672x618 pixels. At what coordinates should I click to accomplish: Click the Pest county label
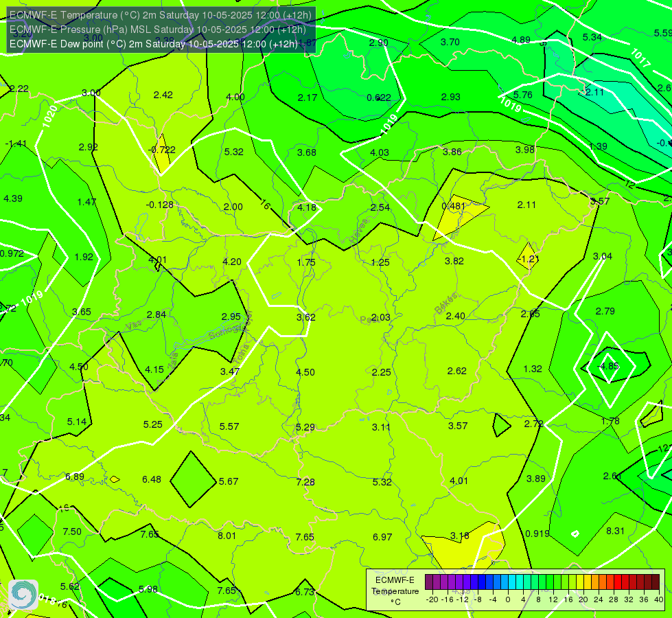(369, 320)
